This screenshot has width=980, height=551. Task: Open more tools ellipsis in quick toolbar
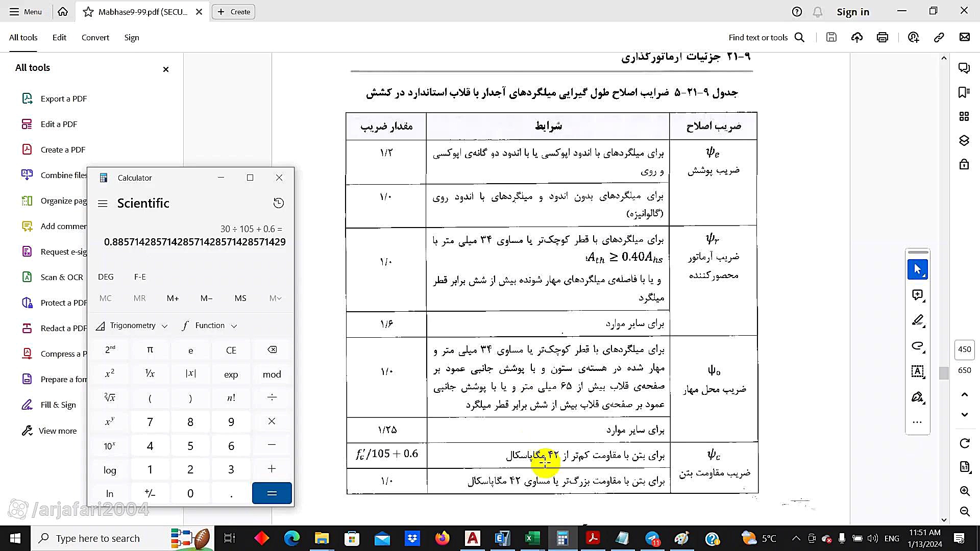(x=917, y=422)
